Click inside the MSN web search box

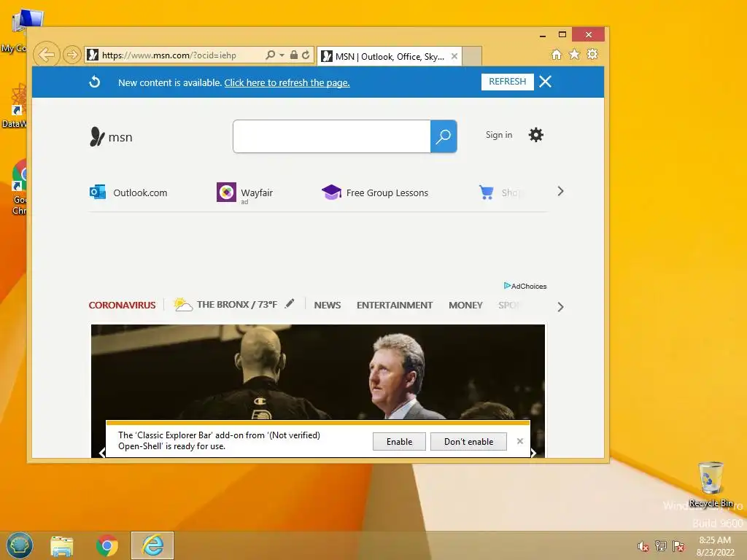[332, 136]
